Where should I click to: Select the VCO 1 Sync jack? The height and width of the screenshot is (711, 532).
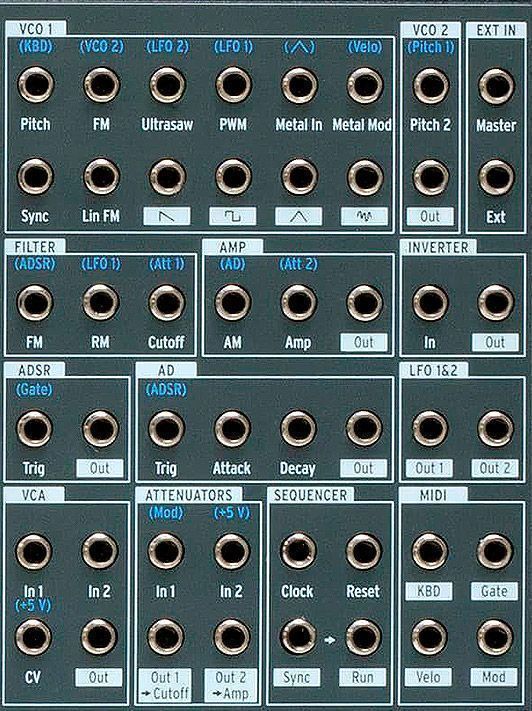point(35,176)
